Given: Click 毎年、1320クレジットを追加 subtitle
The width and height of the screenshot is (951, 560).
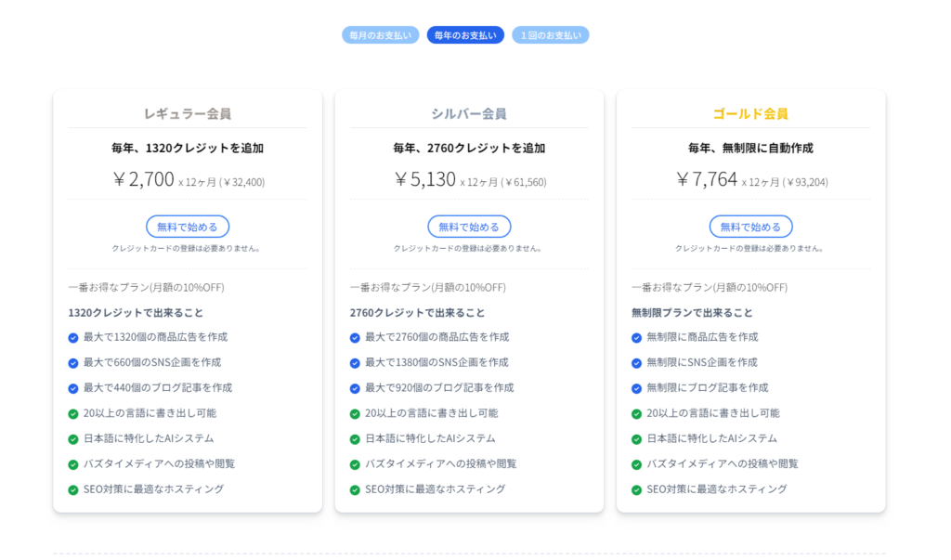Looking at the screenshot, I should click(x=188, y=148).
